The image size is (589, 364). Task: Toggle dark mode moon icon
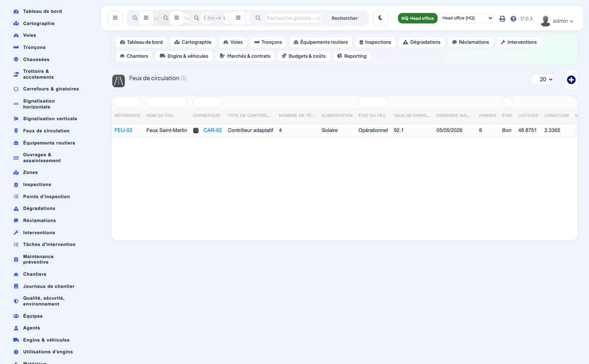pyautogui.click(x=380, y=18)
